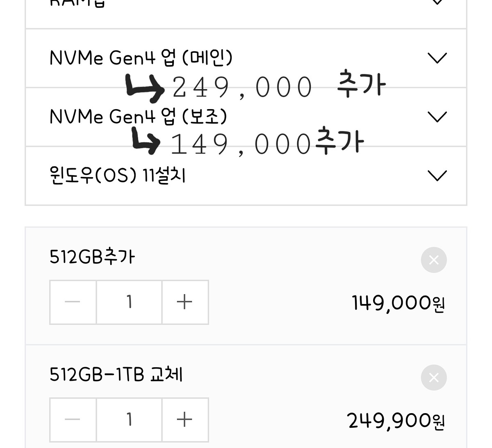
Task: Increase quantity of 512GB추가 with plus
Action: [x=184, y=302]
